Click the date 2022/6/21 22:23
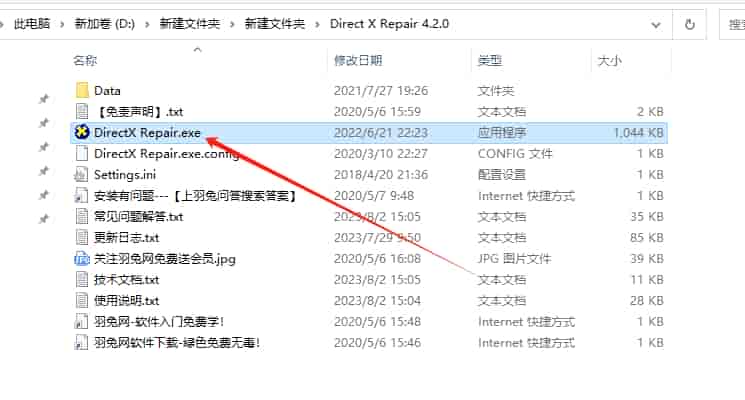 [381, 132]
